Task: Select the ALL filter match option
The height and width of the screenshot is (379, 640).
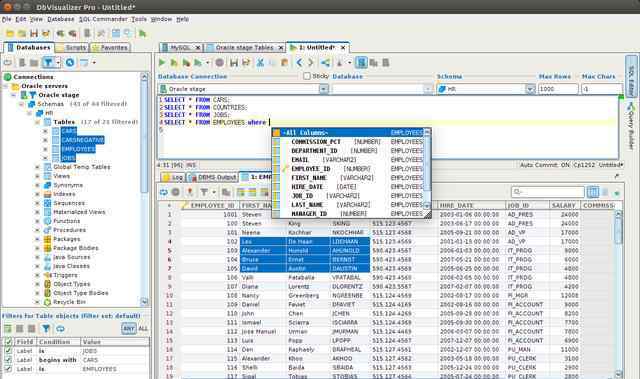Action: pyautogui.click(x=143, y=328)
